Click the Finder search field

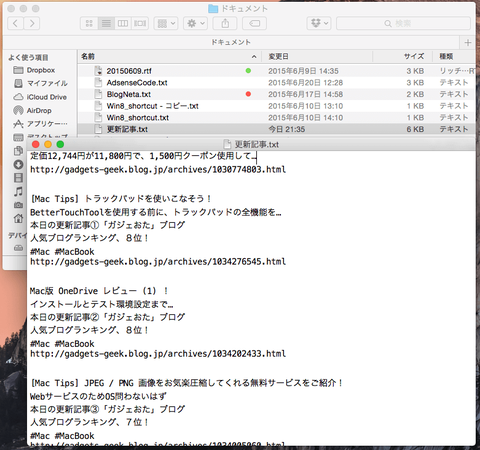403,23
